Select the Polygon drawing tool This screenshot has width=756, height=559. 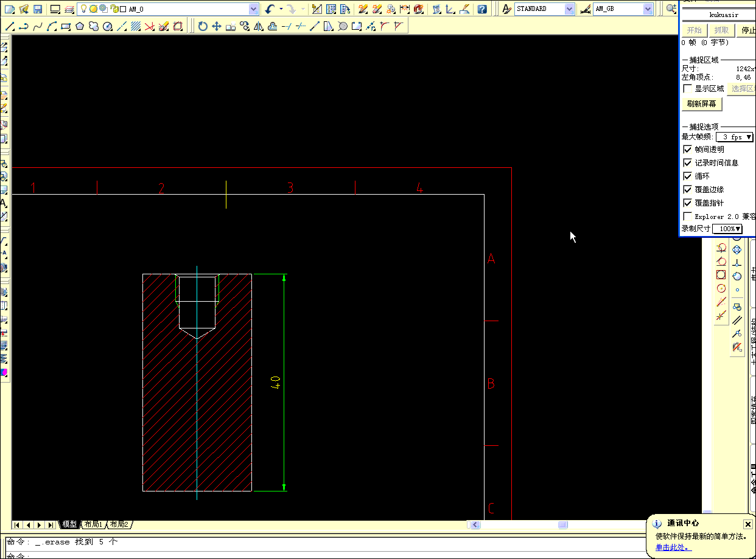(80, 26)
